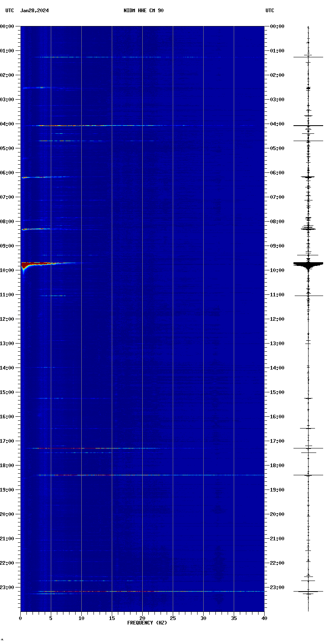Screen dimensions: 326x644
Task: Select the 5 Hz frequency tick label
Action: tap(51, 618)
